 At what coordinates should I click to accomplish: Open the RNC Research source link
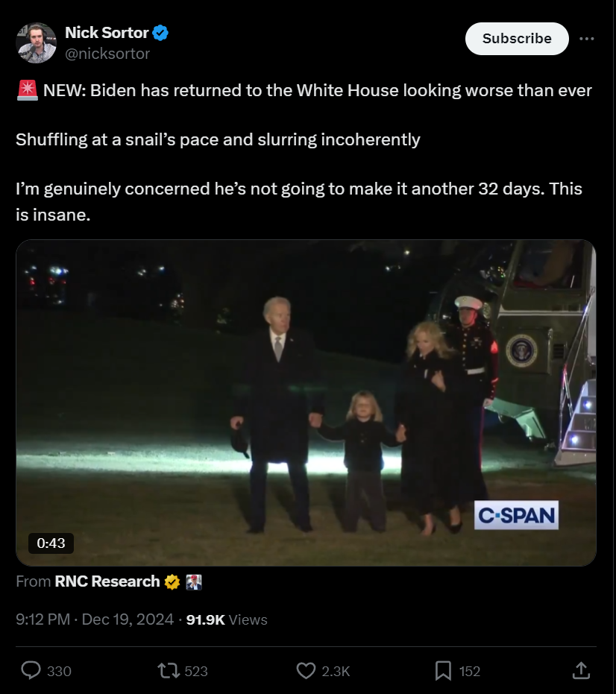tap(107, 581)
